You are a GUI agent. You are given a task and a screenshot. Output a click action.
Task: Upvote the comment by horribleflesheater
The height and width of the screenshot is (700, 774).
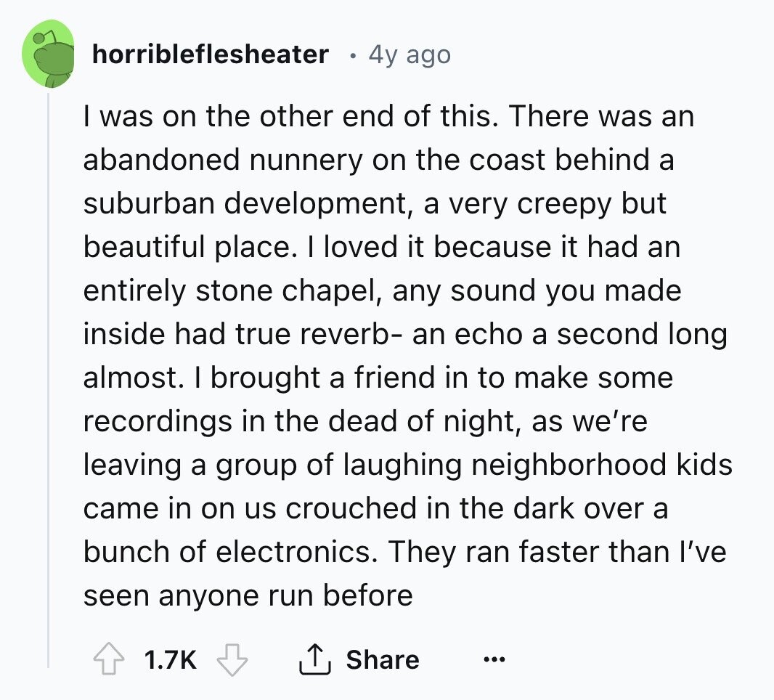point(109,659)
